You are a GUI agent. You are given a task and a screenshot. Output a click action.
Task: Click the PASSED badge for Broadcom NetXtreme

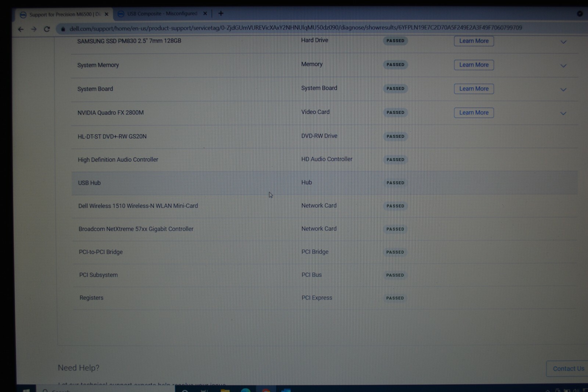[395, 229]
